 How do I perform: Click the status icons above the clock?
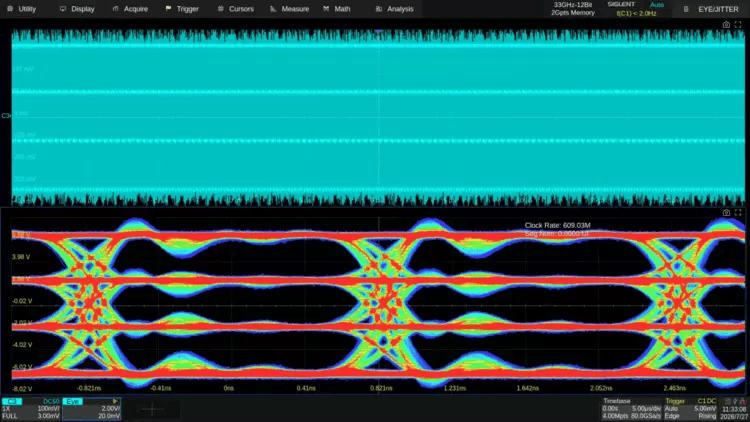point(735,401)
